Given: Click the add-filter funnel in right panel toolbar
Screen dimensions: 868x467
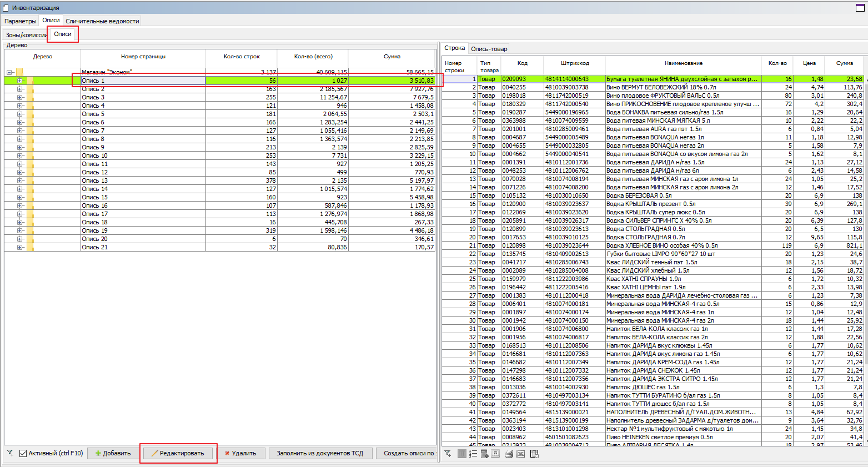Looking at the screenshot, I should tap(448, 454).
